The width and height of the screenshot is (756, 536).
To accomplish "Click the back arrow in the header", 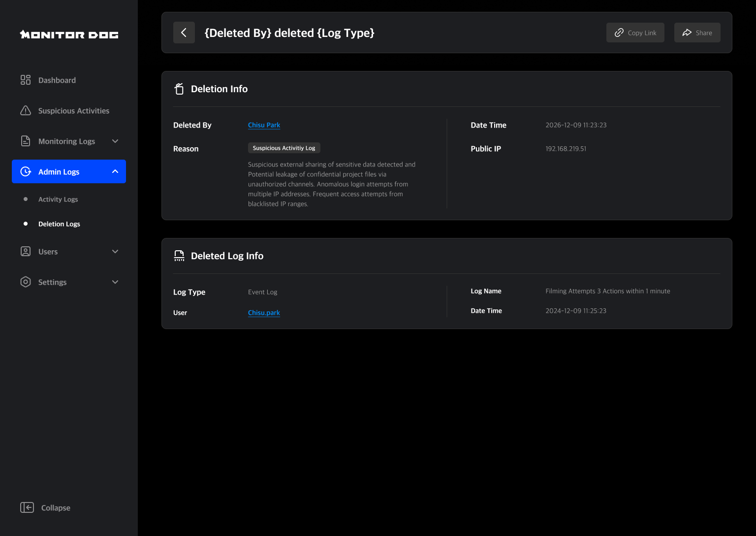I will pyautogui.click(x=184, y=33).
